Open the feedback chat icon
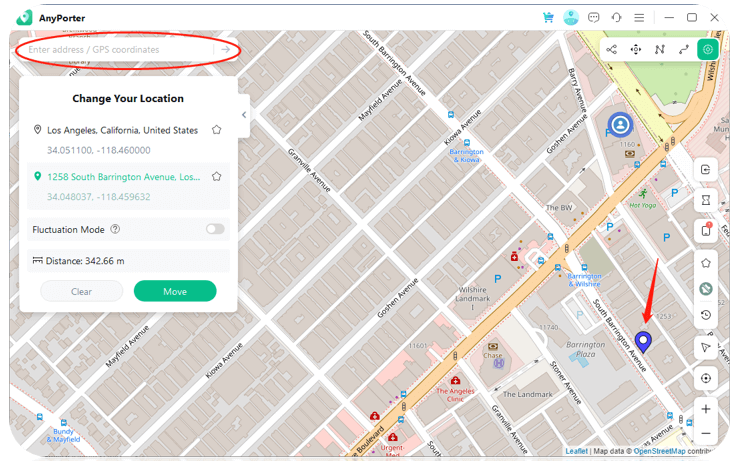Screen dimensions: 747x461 pos(594,18)
